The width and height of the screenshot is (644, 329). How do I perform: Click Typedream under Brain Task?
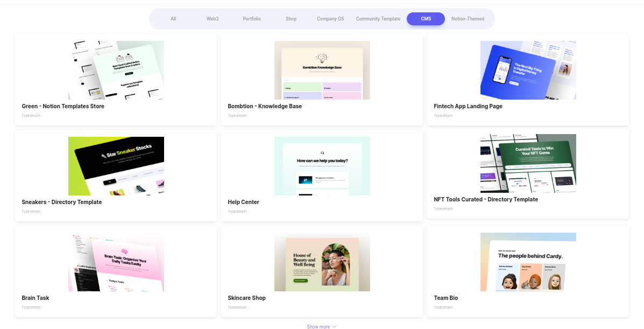pyautogui.click(x=31, y=307)
